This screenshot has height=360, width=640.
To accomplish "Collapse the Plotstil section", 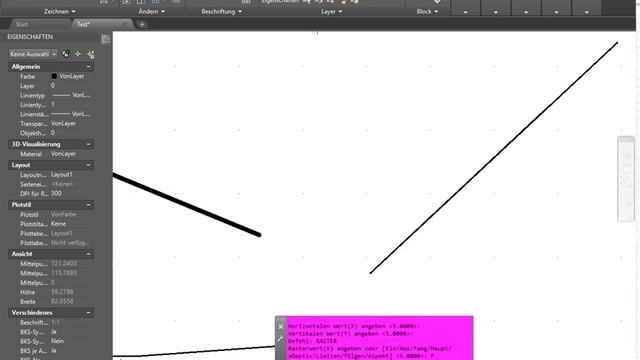I will coord(88,204).
